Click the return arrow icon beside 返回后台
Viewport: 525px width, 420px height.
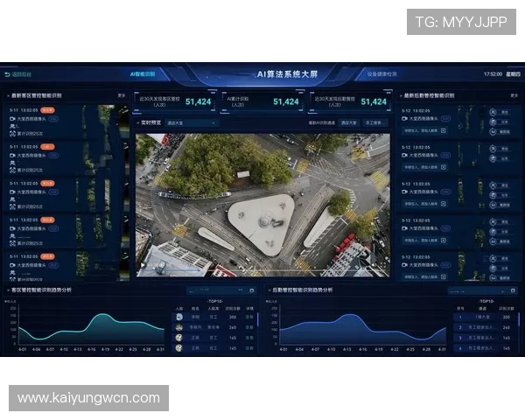[x=7, y=74]
